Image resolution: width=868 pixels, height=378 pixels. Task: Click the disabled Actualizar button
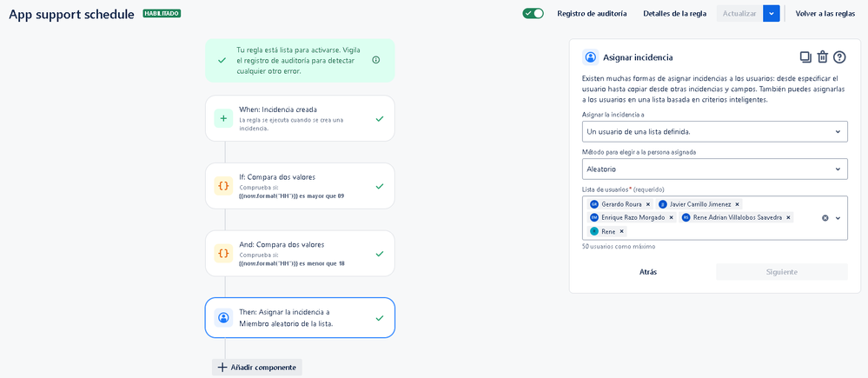pos(739,14)
